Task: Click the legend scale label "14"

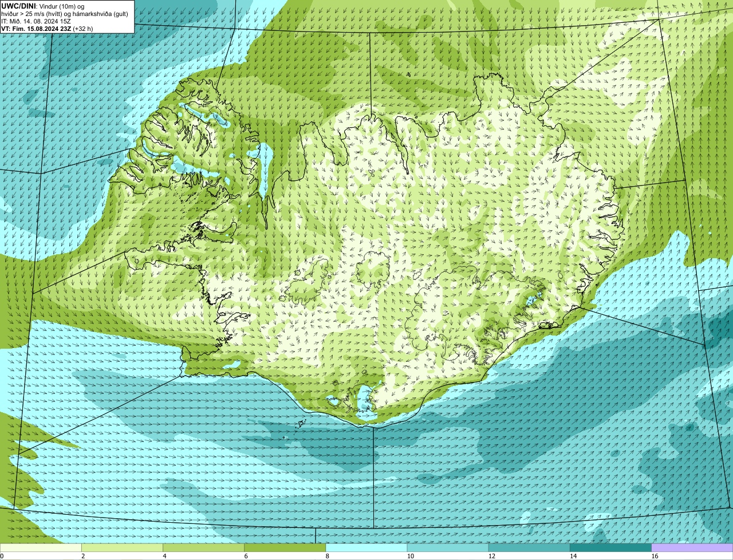Action: point(573,556)
